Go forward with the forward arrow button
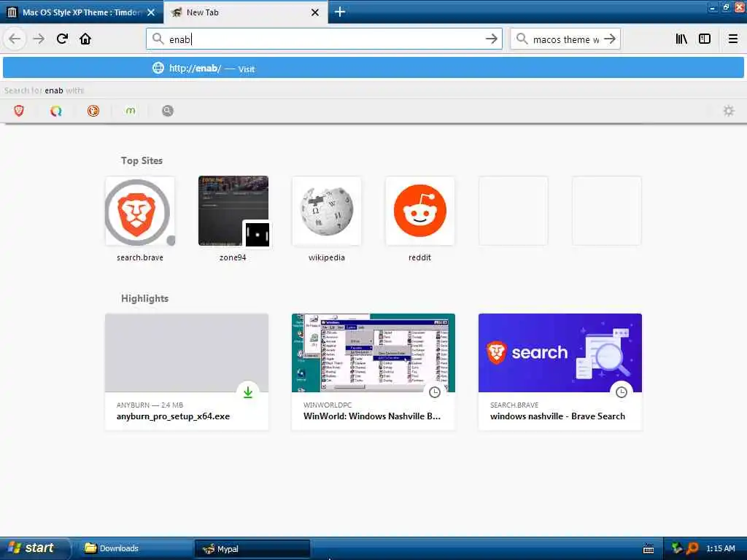Screen dimensions: 747x560 pos(39,39)
